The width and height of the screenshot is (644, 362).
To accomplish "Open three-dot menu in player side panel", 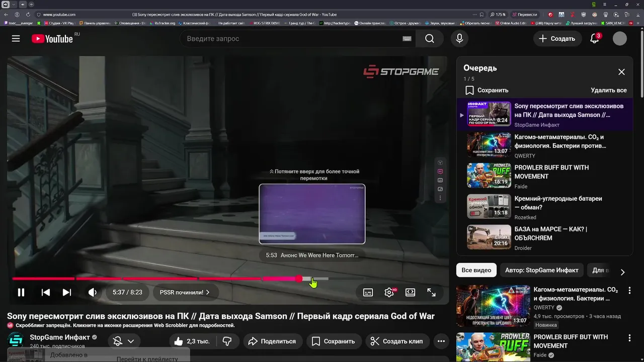I will click(440, 198).
